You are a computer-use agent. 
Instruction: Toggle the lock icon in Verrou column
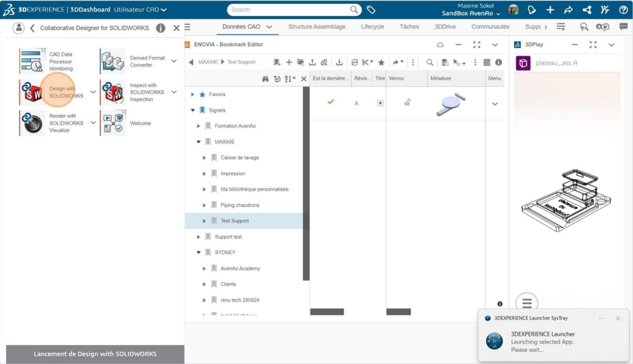point(407,103)
